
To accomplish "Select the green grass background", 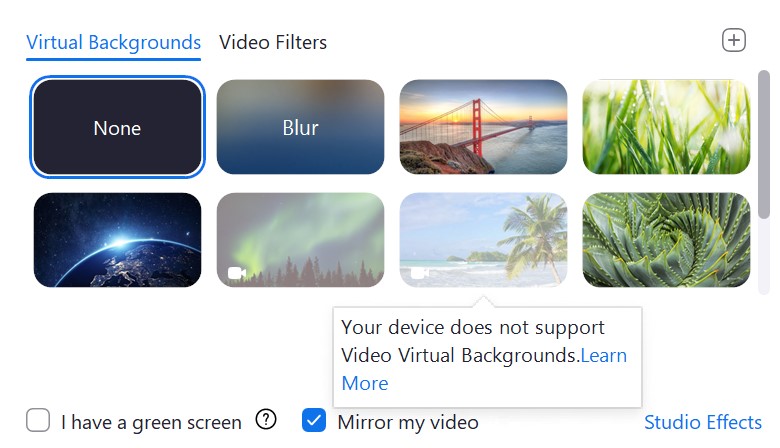I will click(667, 127).
